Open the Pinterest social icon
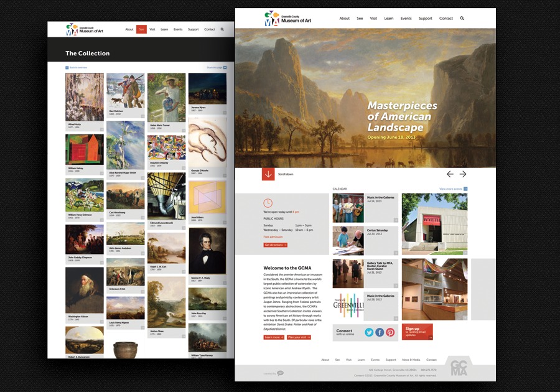 [x=390, y=332]
